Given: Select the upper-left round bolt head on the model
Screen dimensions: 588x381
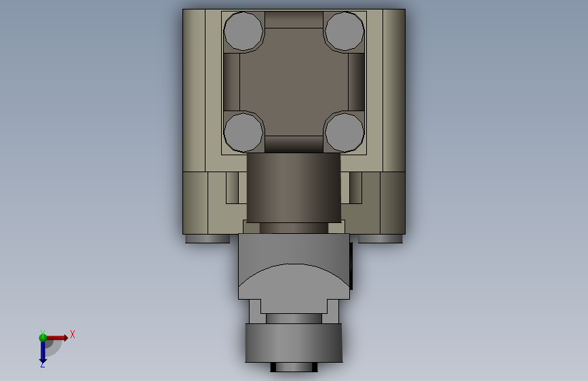Looking at the screenshot, I should 243,31.
